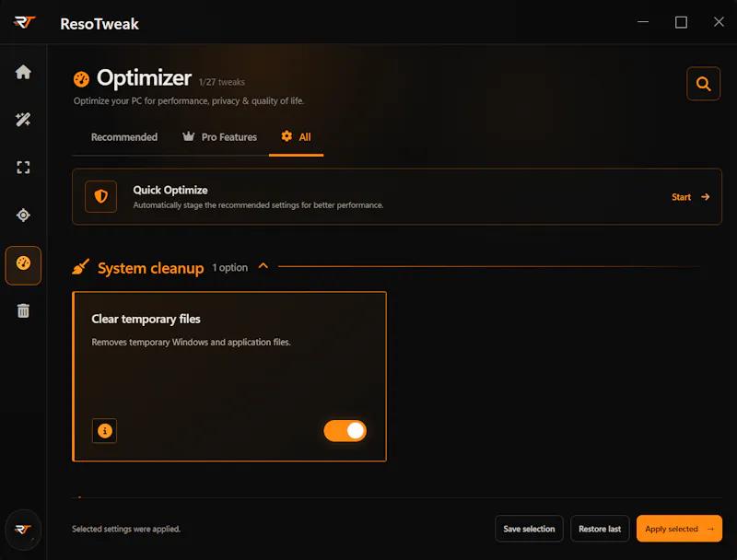737x560 pixels.
Task: Click Restore last button
Action: [600, 529]
